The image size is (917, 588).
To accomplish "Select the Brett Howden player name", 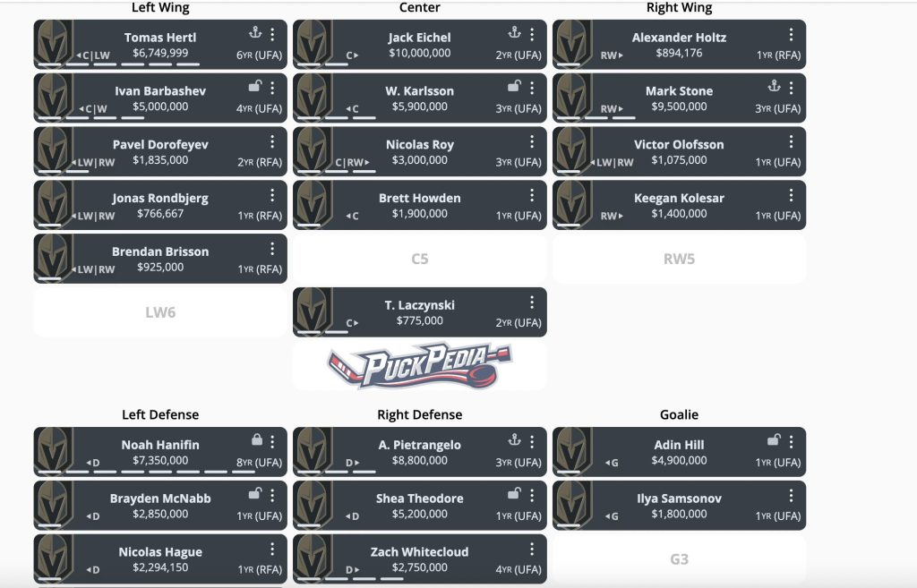I will pos(420,198).
